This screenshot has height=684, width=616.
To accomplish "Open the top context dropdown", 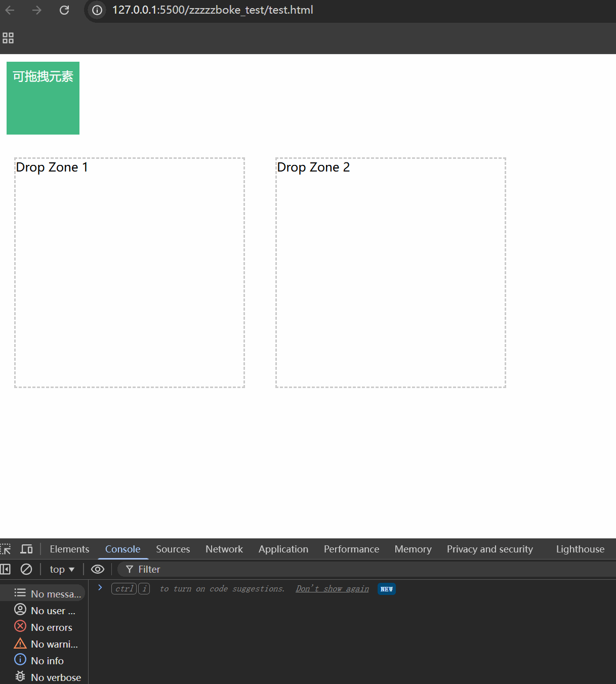I will 62,569.
